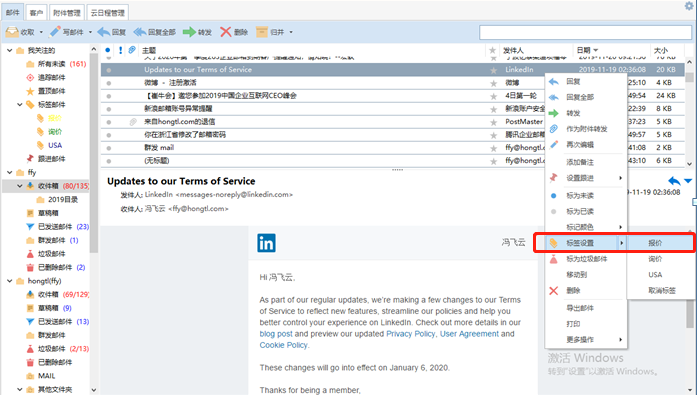Viewport: 697px width, 395px height.
Task: Open 已发送邮件 (23) under ffy
Action: [x=57, y=227]
